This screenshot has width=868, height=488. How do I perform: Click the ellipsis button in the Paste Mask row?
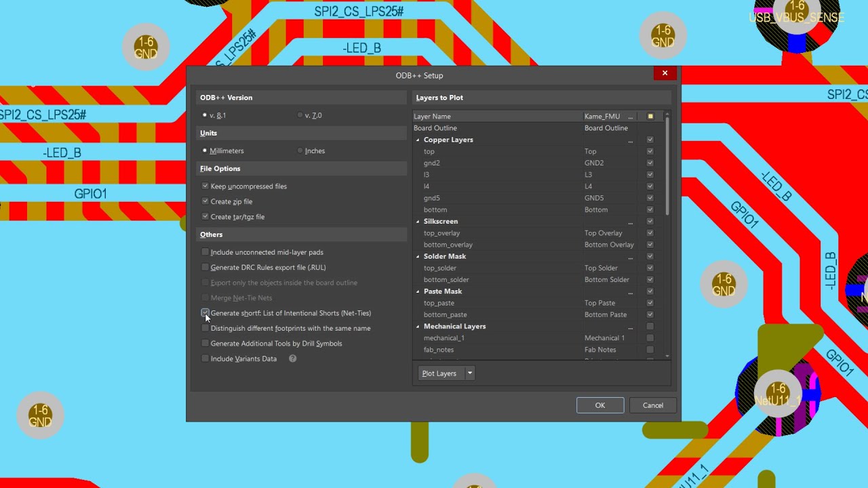(x=631, y=292)
